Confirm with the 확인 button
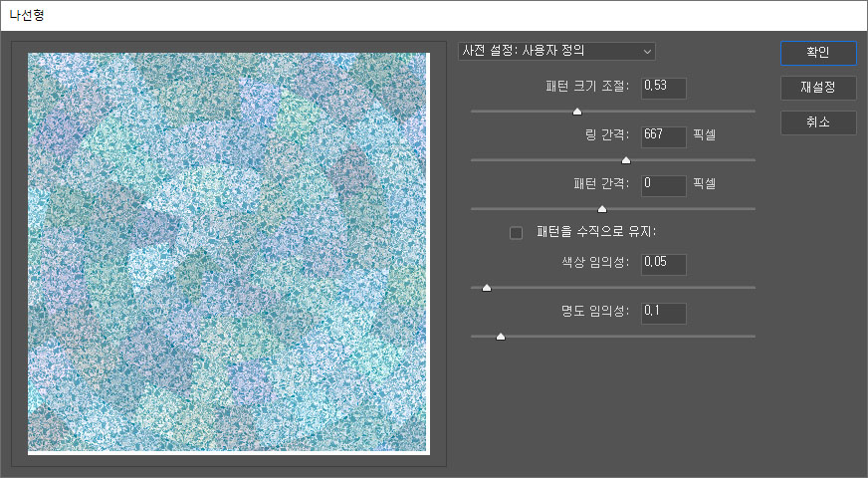 click(818, 53)
